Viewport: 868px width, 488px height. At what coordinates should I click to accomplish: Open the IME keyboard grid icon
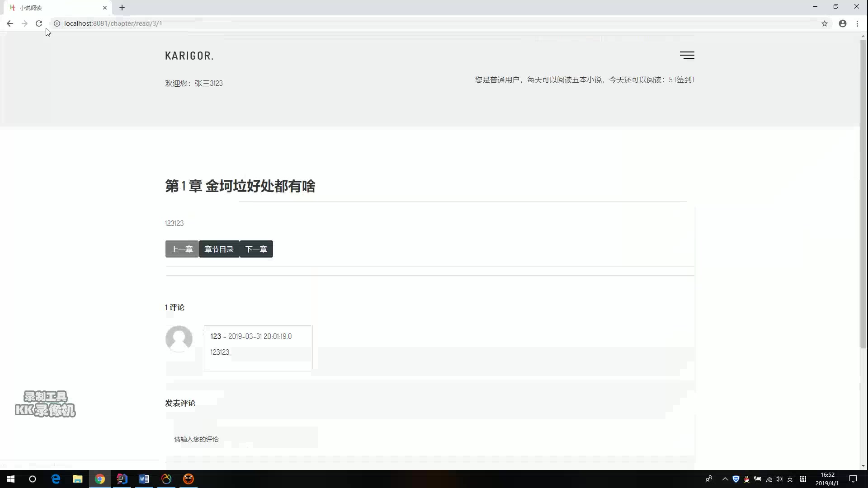[803, 479]
